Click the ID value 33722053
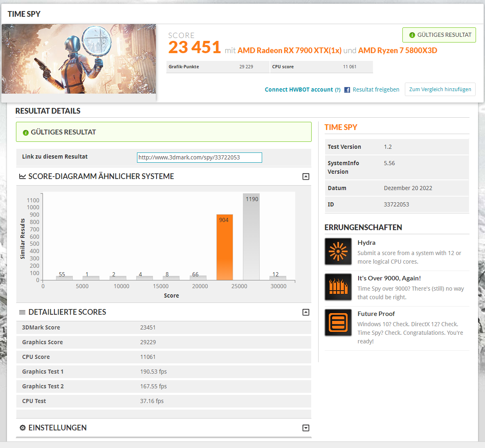The height and width of the screenshot is (448, 485). click(x=397, y=204)
